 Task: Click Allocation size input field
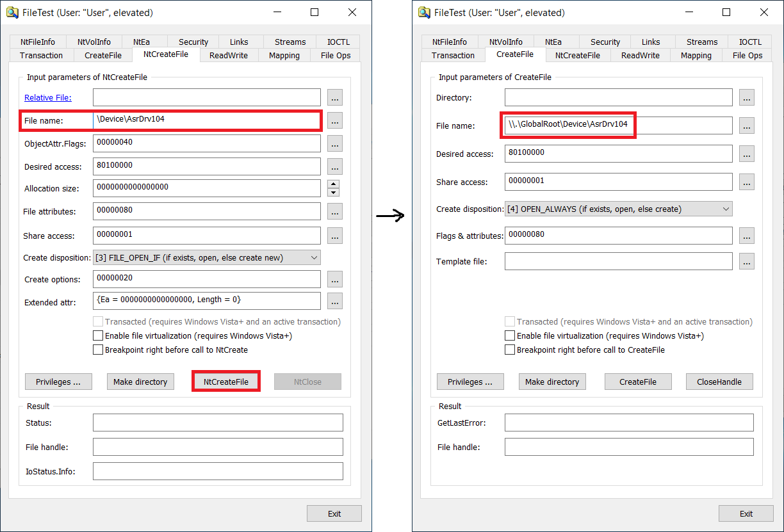207,188
